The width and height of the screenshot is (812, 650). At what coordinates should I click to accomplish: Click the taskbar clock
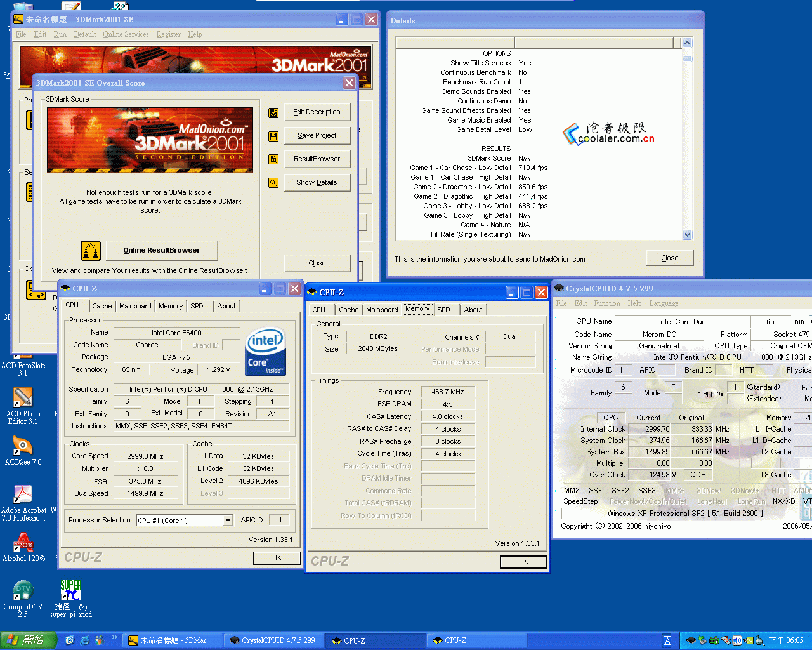click(787, 640)
